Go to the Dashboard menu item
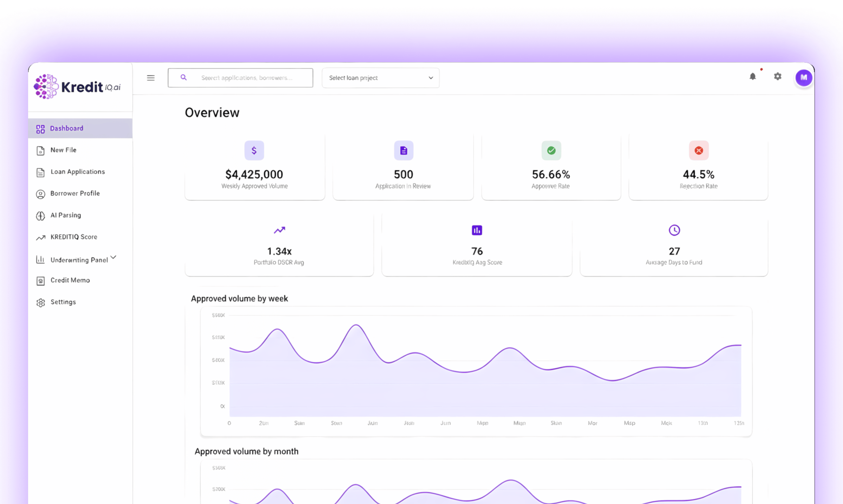 (67, 128)
